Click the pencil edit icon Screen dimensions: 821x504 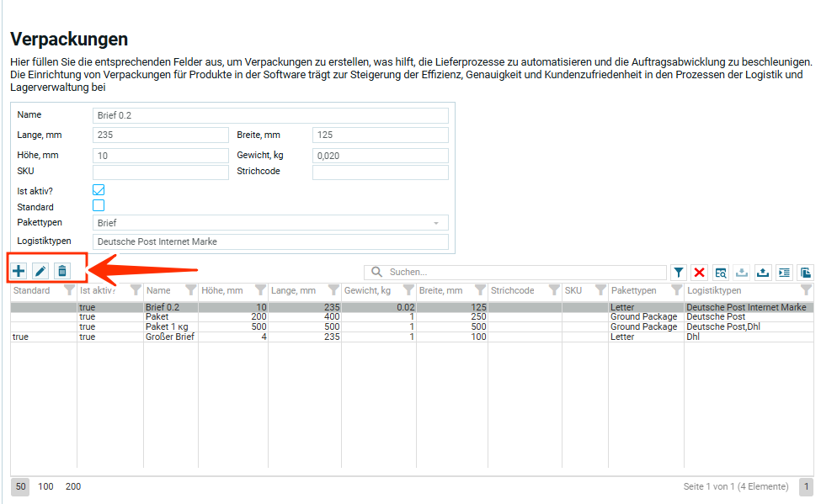40,271
